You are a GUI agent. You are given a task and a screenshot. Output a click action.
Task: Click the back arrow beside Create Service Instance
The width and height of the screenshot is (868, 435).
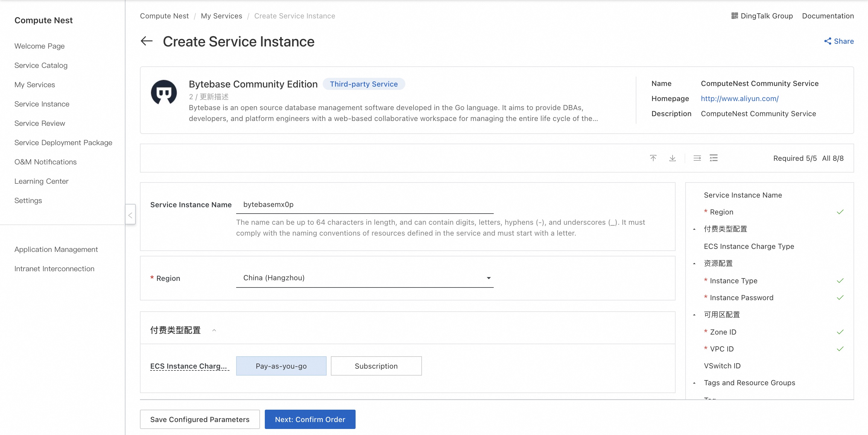147,41
